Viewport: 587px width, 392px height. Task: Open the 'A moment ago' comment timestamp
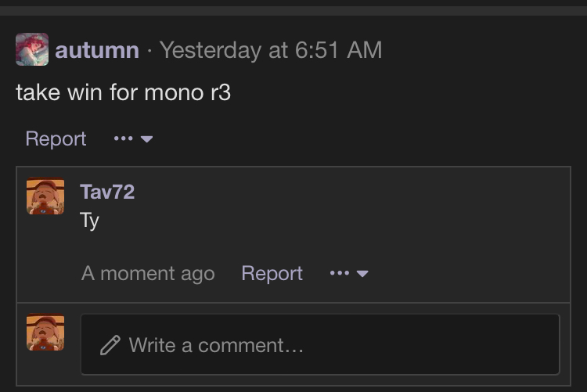coord(148,273)
